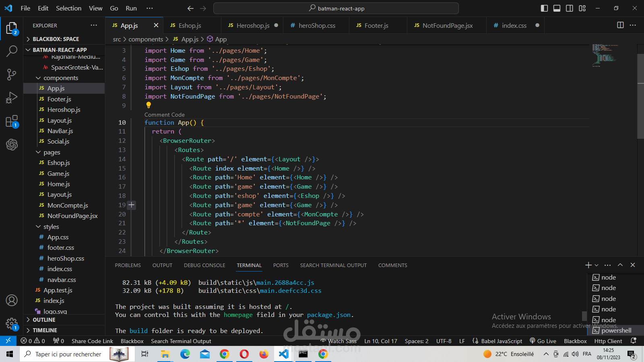
Task: Click the Explorer more actions ellipsis
Action: [94, 25]
